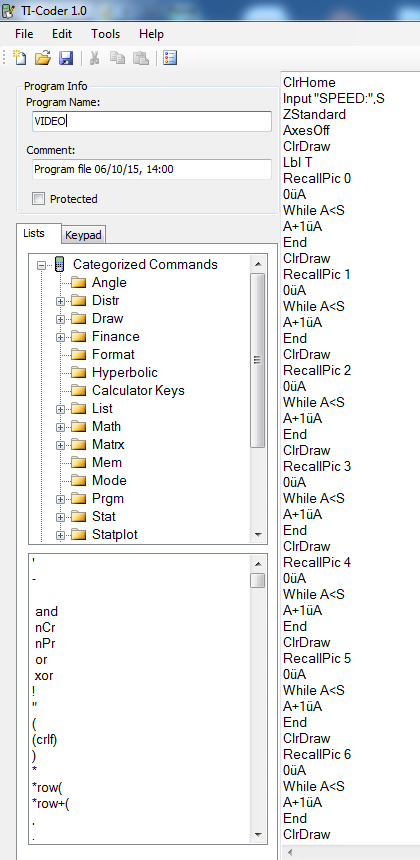Expand the Matrx folder node
The width and height of the screenshot is (420, 860).
[x=60, y=445]
